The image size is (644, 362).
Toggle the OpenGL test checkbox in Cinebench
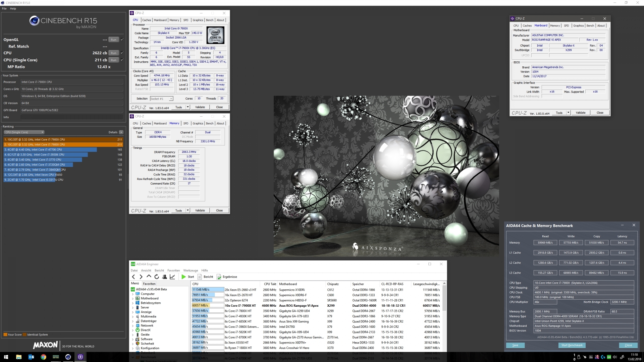pyautogui.click(x=122, y=40)
